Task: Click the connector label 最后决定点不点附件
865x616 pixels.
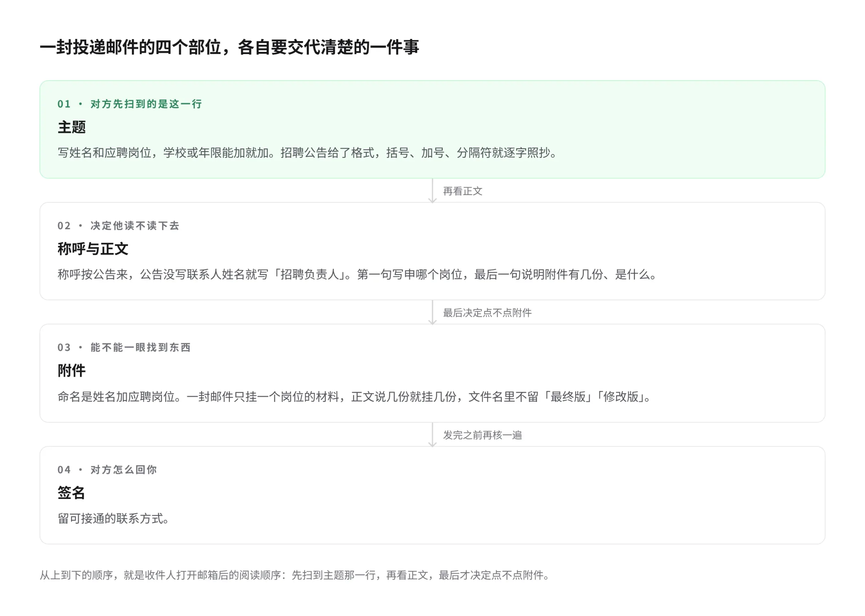Action: coord(487,313)
